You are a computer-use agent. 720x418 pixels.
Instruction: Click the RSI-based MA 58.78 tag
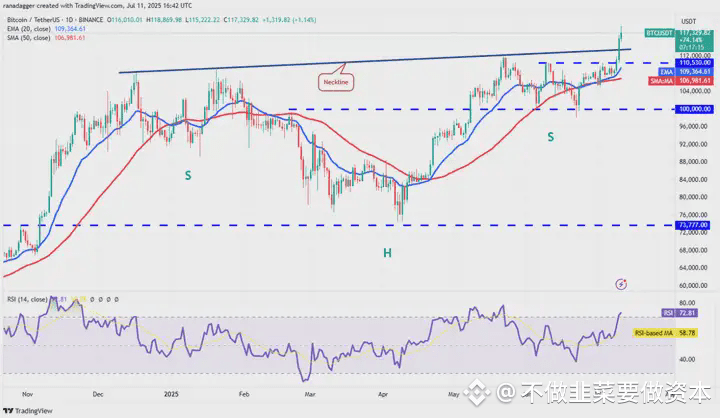click(665, 333)
